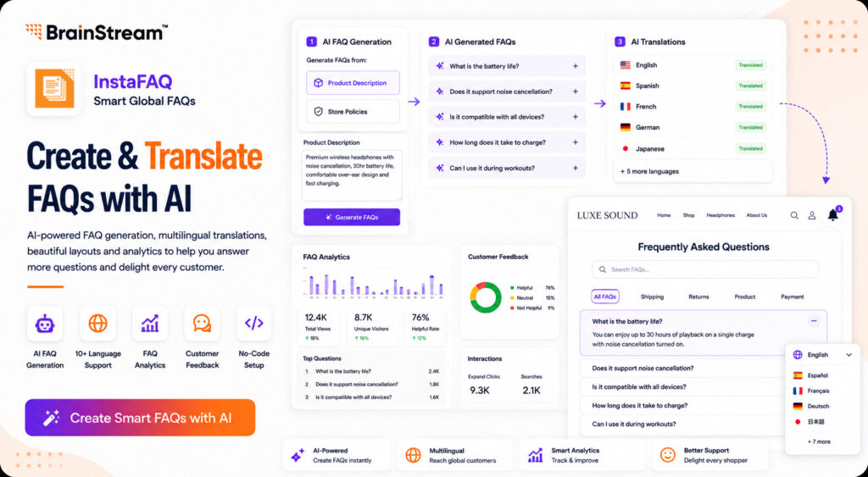868x477 pixels.
Task: Click the Multilingual globe icon
Action: tap(413, 455)
